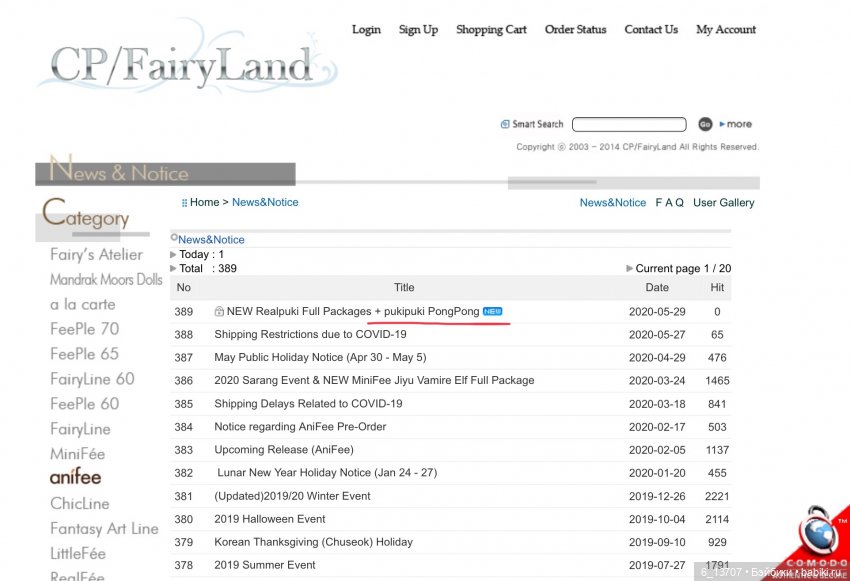Select the anifee category in sidebar
This screenshot has width=850, height=581.
(x=76, y=478)
